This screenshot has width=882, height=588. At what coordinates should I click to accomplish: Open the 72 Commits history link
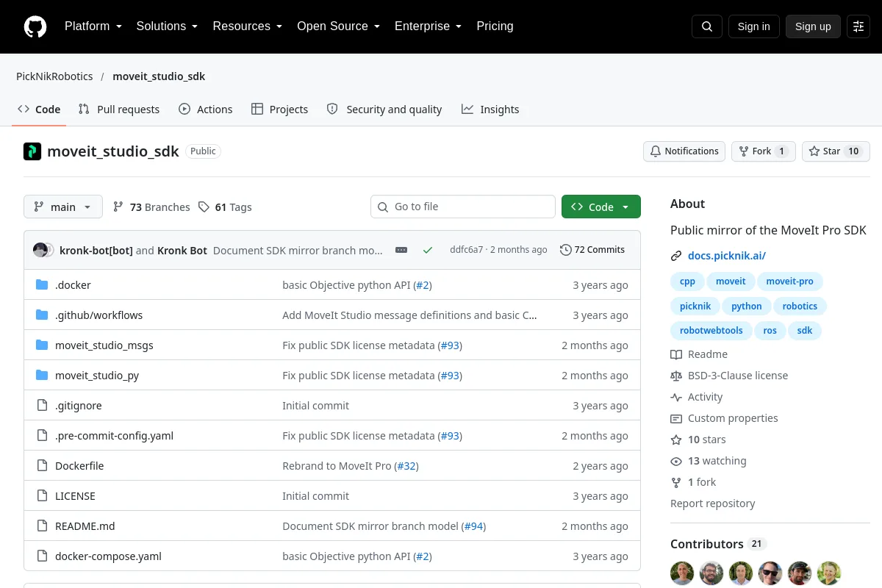tap(592, 250)
